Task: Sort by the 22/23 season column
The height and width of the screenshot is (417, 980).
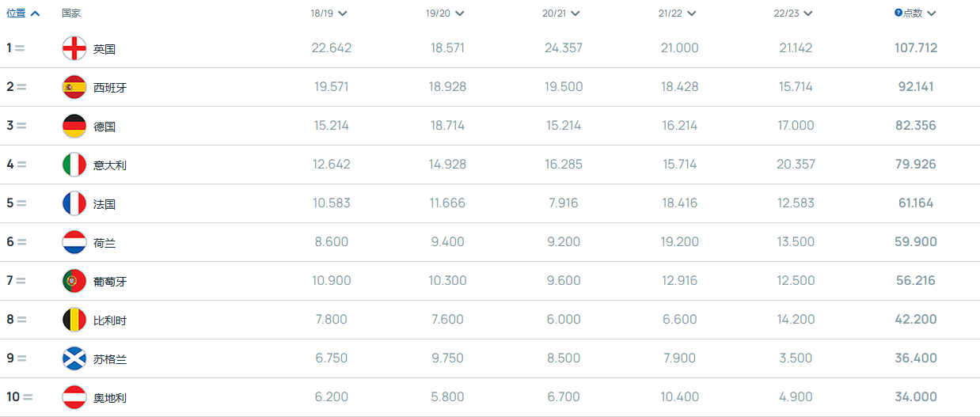Action: 793,13
